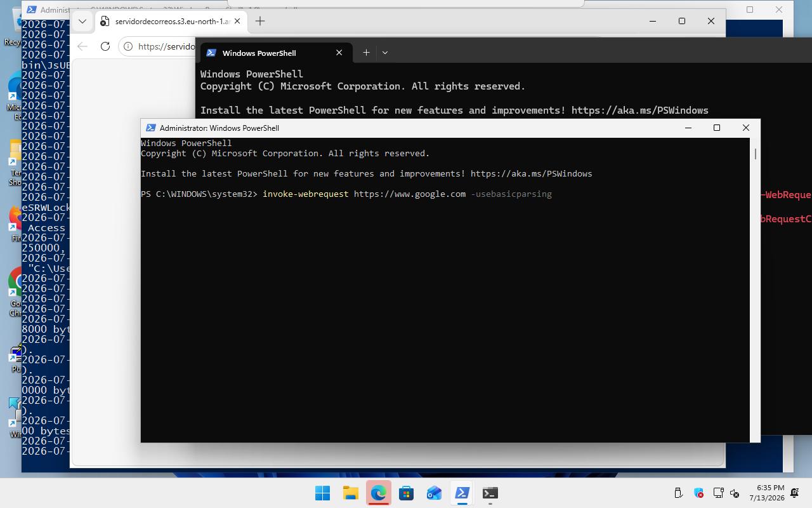Viewport: 812px width, 508px height.
Task: Maximize the background Administrator console window
Action: coord(750,10)
